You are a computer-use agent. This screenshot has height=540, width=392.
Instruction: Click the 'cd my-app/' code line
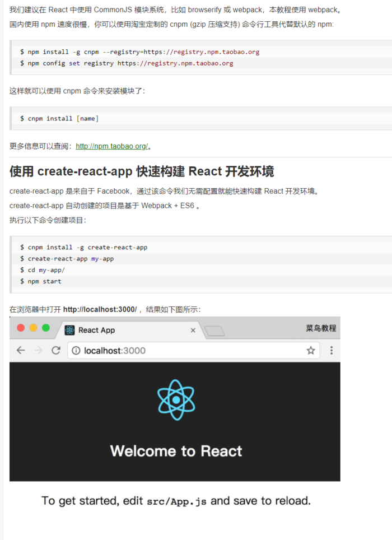click(x=43, y=270)
